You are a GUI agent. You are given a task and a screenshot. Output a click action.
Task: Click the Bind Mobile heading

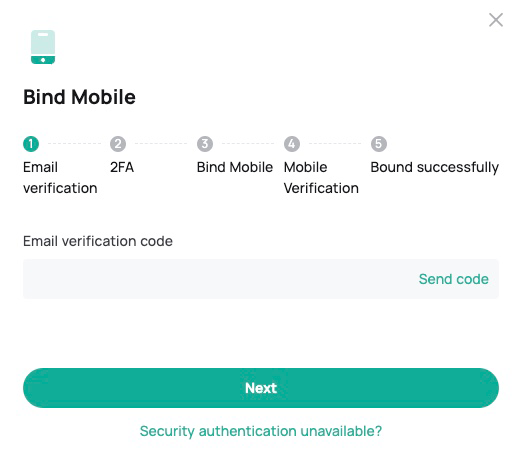coord(79,97)
